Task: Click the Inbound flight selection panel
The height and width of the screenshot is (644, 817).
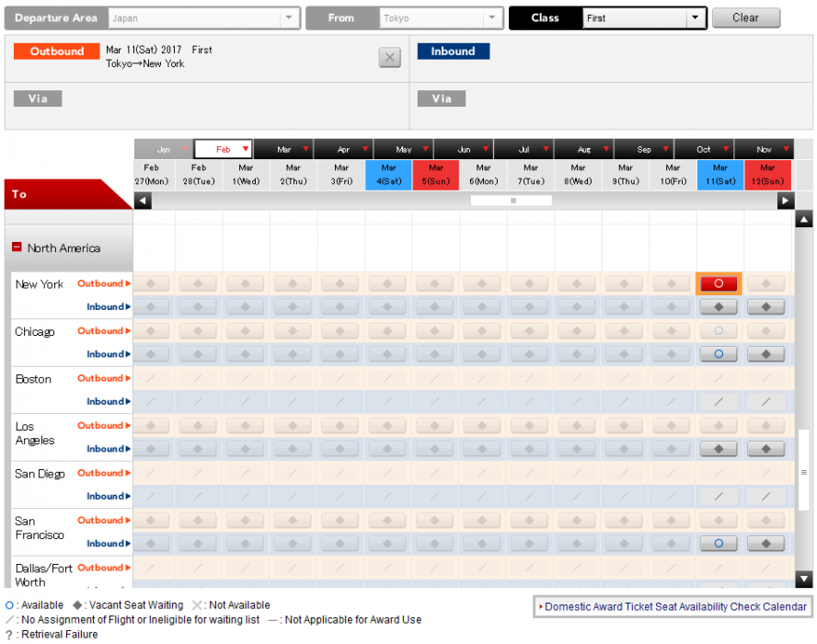Action: tap(612, 62)
